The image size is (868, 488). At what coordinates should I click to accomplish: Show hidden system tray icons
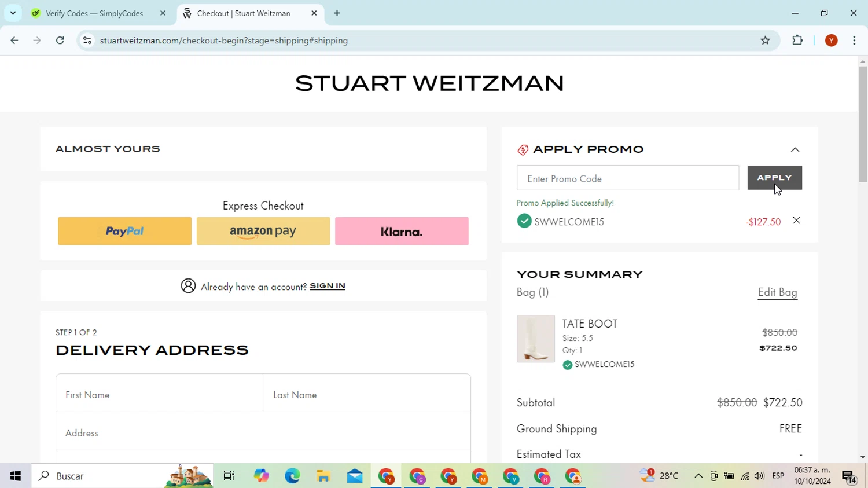coord(698,476)
